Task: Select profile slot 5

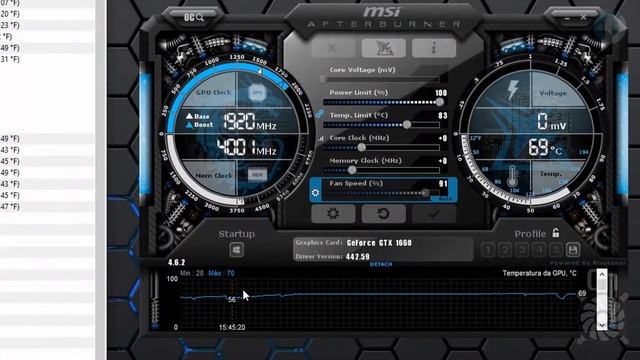Action: (x=556, y=250)
